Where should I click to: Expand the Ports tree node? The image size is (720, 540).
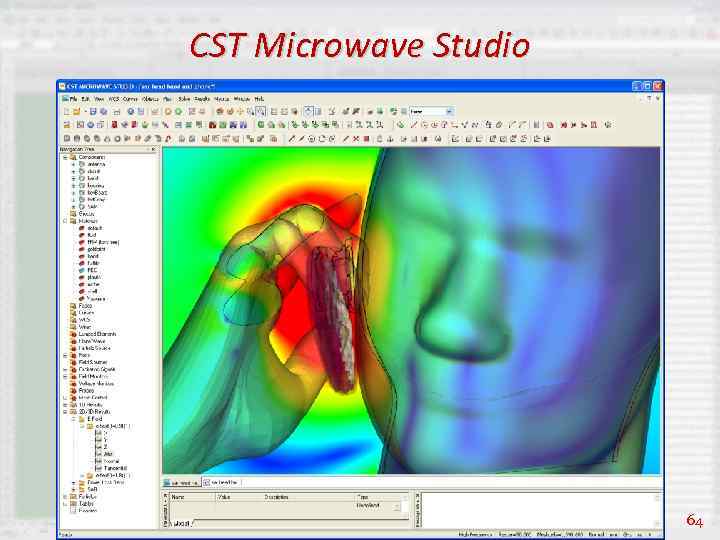point(65,355)
